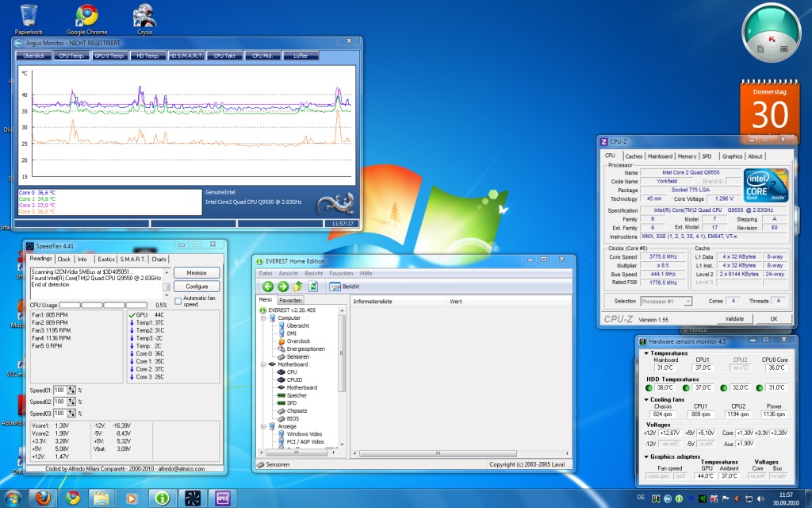
Task: Collapse the Anzeige tree node
Action: (263, 426)
